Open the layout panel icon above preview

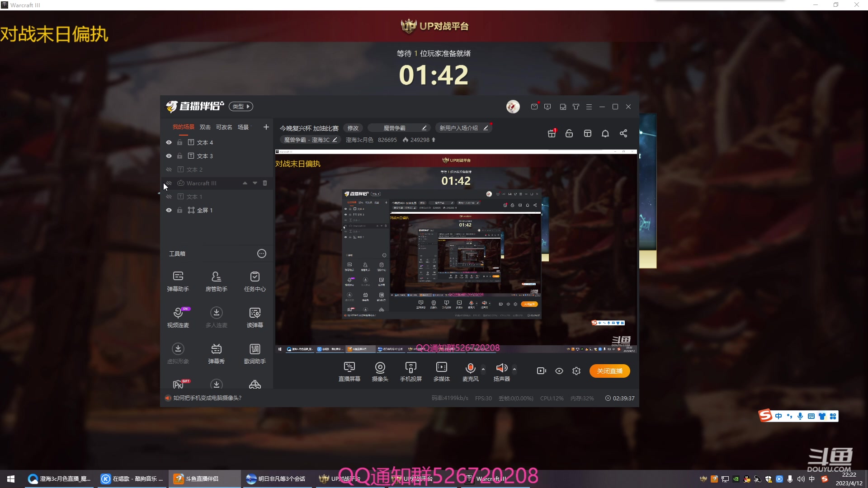click(587, 133)
